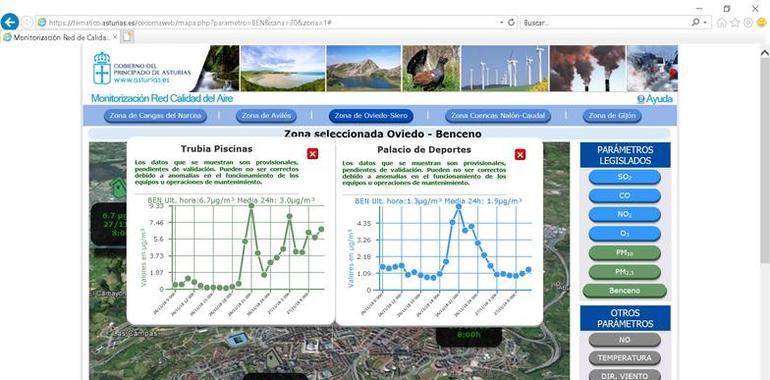
Task: Click the beach landscape banner photo
Action: point(282,68)
